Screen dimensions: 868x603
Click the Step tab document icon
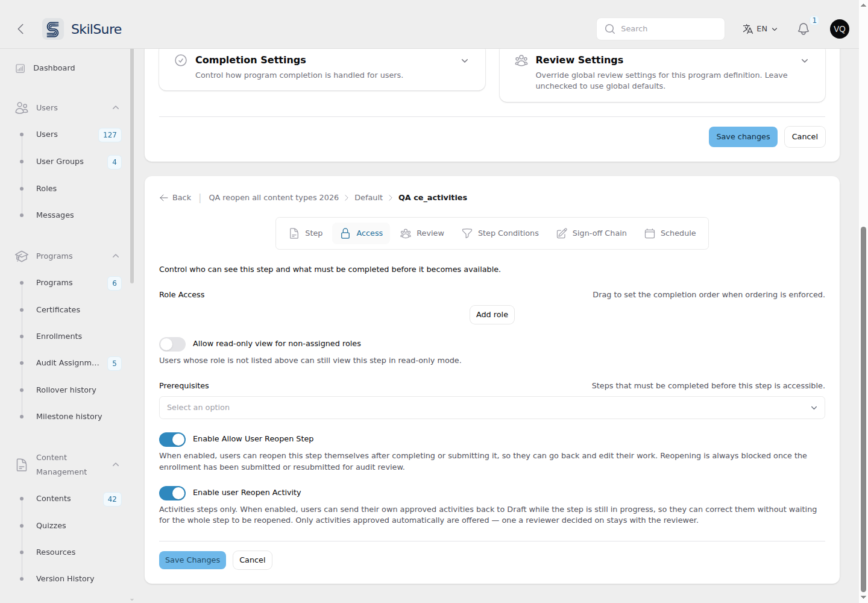294,233
